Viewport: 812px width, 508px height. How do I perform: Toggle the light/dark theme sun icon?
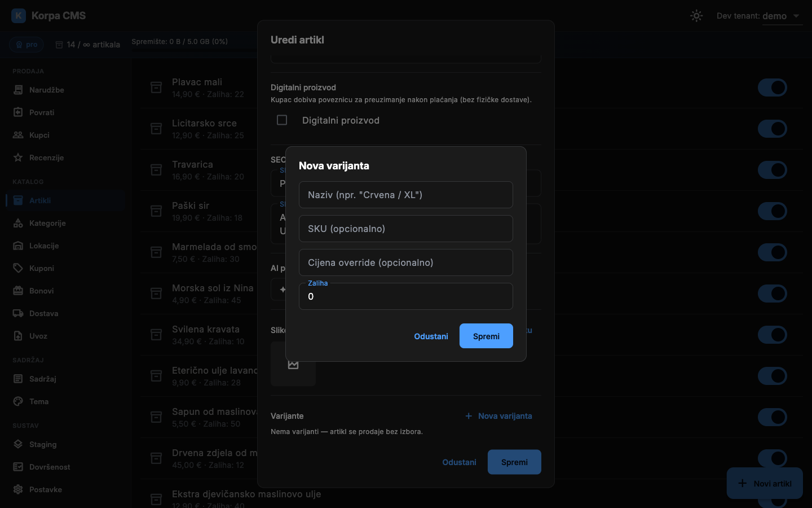[x=696, y=16]
